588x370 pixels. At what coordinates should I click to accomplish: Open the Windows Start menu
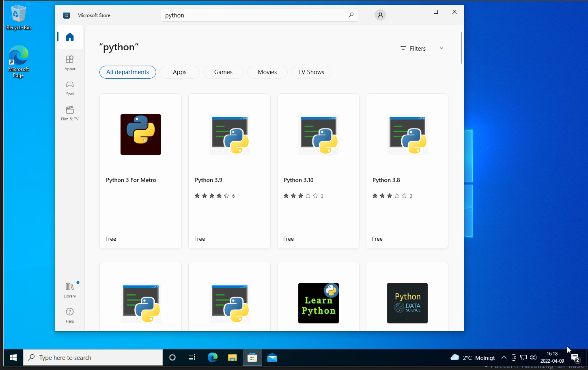[x=13, y=357]
